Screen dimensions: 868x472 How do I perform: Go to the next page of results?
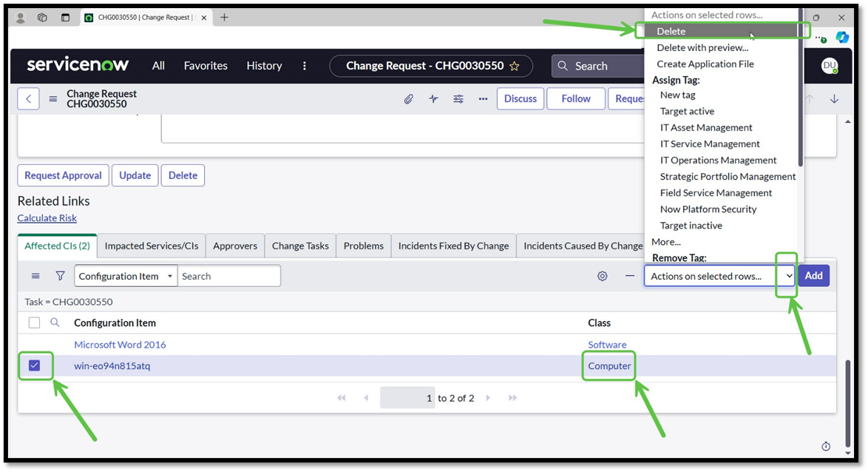pos(488,398)
